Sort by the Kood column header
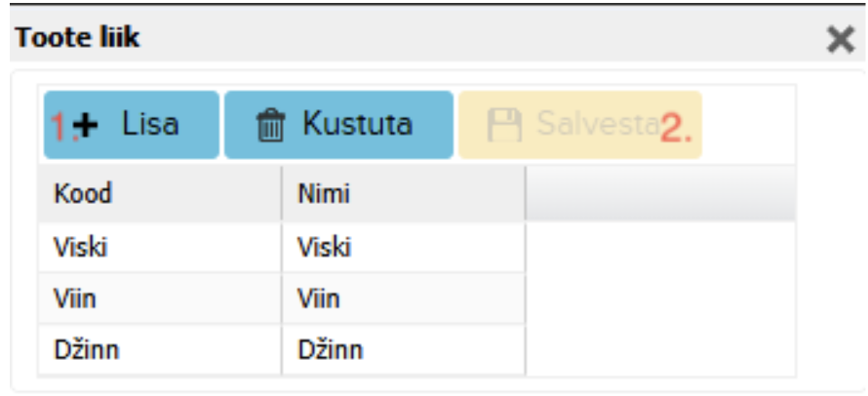Viewport: 868px width, 396px height. (83, 193)
